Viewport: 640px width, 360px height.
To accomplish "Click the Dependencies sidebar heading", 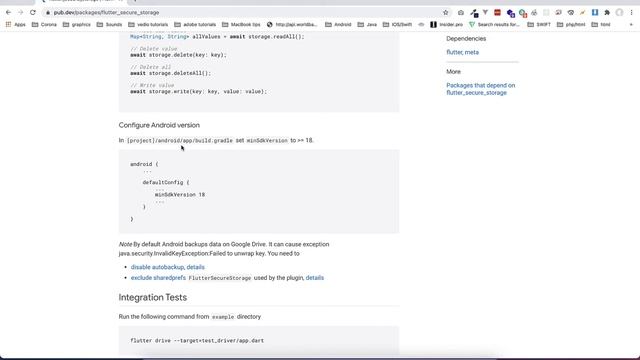I will pos(466,38).
